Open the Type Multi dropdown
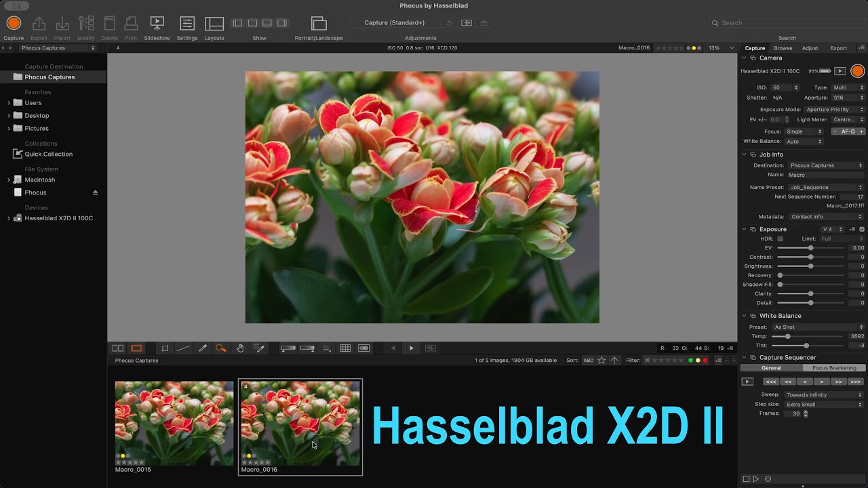The width and height of the screenshot is (868, 488). pos(848,87)
